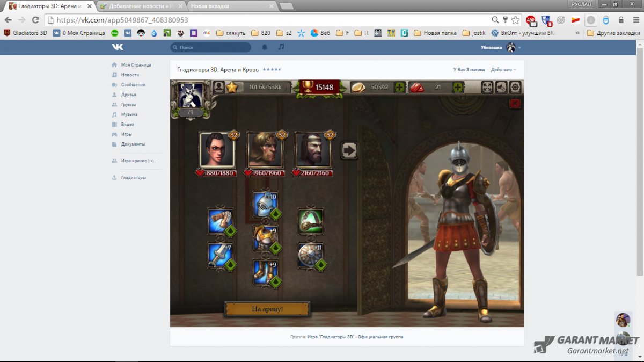Go back with the browser back arrow
Image resolution: width=644 pixels, height=362 pixels.
click(x=8, y=20)
